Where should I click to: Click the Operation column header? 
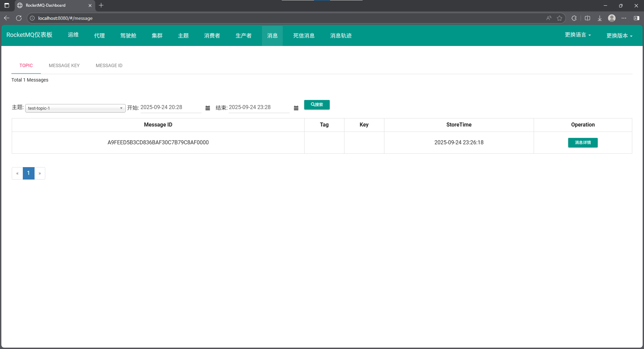coord(583,124)
